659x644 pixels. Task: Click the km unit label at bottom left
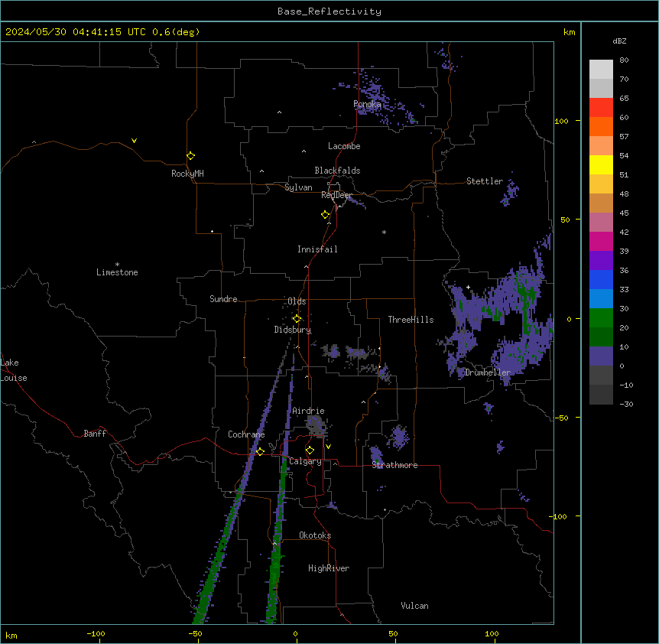pos(11,635)
